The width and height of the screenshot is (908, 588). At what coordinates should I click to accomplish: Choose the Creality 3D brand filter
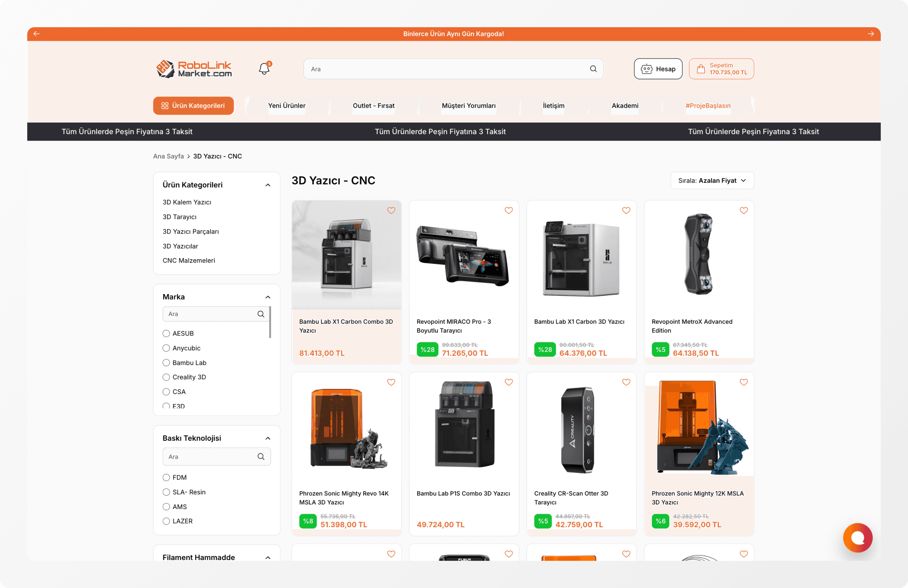pos(166,377)
